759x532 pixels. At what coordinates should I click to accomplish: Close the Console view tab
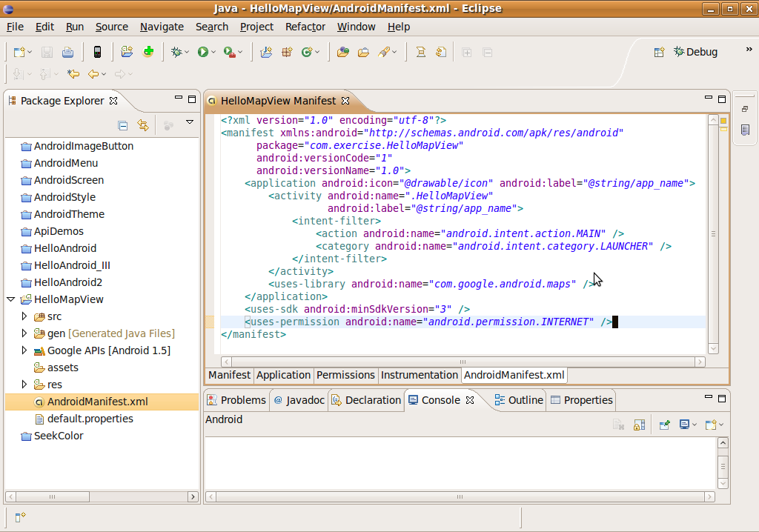469,400
